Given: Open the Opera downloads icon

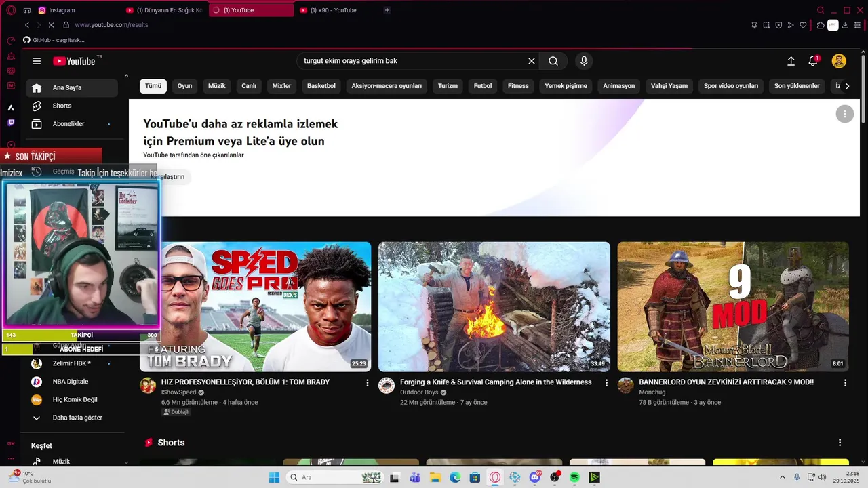Looking at the screenshot, I should 845,25.
